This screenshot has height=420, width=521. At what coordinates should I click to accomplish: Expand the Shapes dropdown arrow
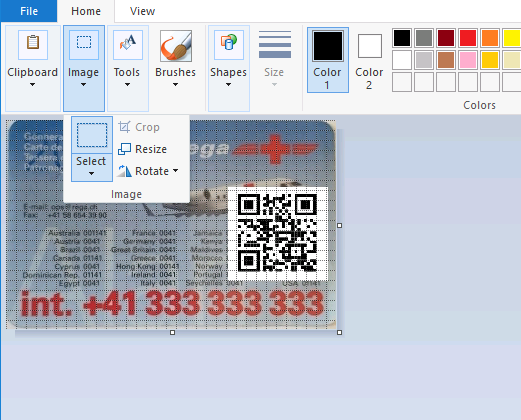[228, 85]
